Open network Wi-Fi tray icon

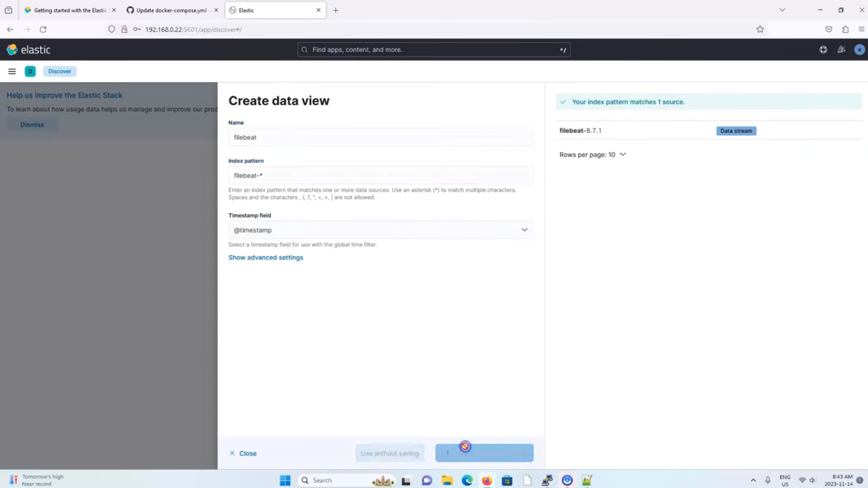point(802,480)
